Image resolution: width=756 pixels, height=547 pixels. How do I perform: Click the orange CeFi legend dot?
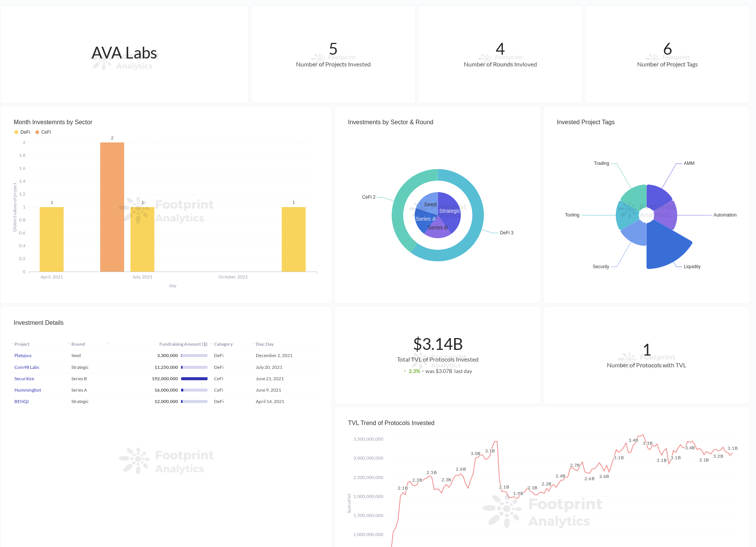click(37, 132)
